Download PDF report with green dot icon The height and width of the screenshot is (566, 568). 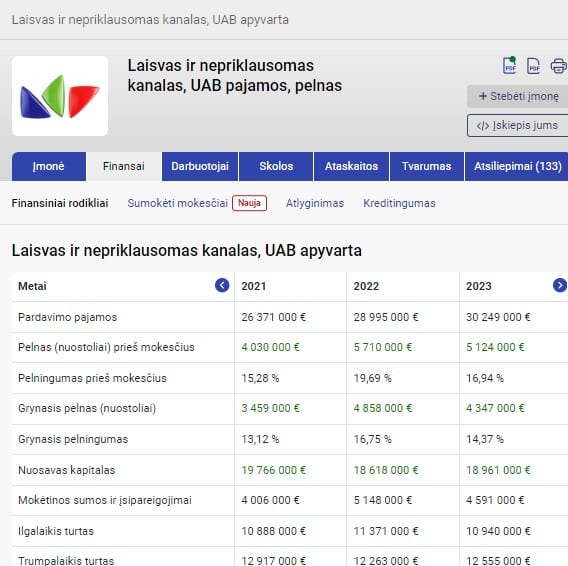[510, 66]
